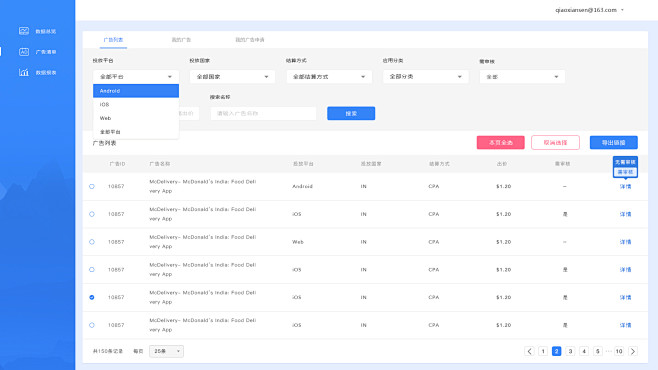Image resolution: width=658 pixels, height=370 pixels.
Task: Open the 25条 page size dropdown
Action: pos(166,351)
